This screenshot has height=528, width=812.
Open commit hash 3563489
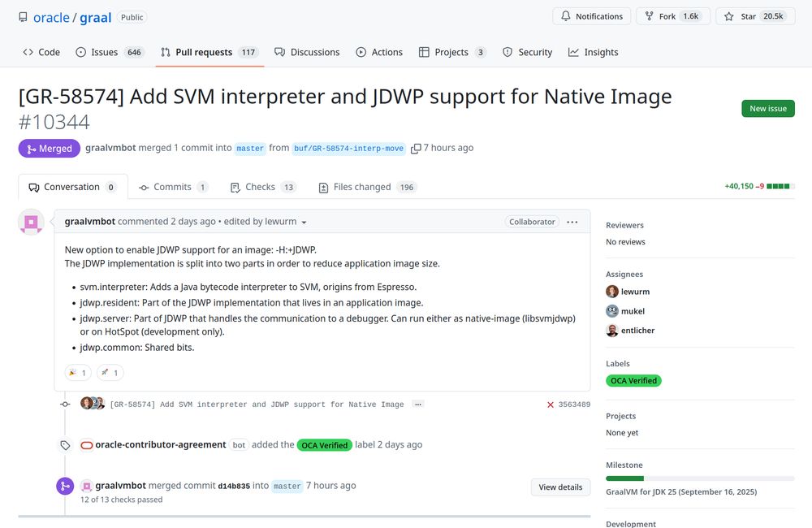click(x=574, y=405)
